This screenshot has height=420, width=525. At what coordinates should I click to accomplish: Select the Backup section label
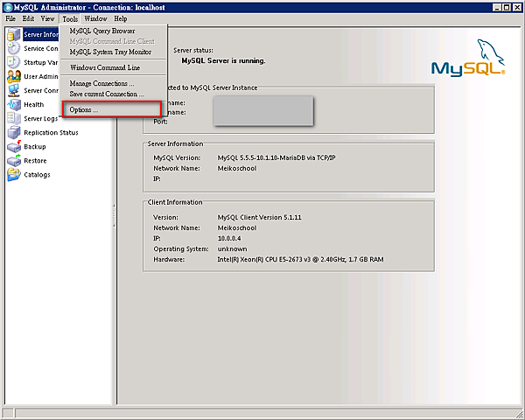tap(35, 147)
